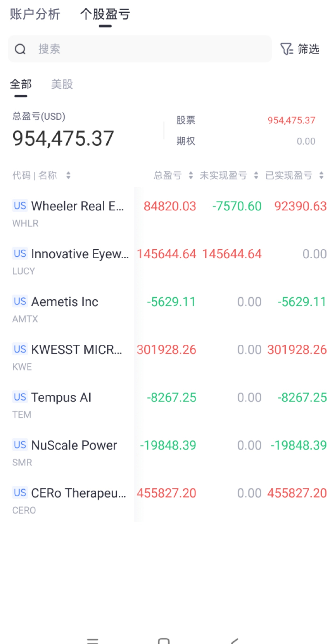Open the 筛选 filter funnel icon
The height and width of the screenshot is (644, 327).
(x=286, y=49)
